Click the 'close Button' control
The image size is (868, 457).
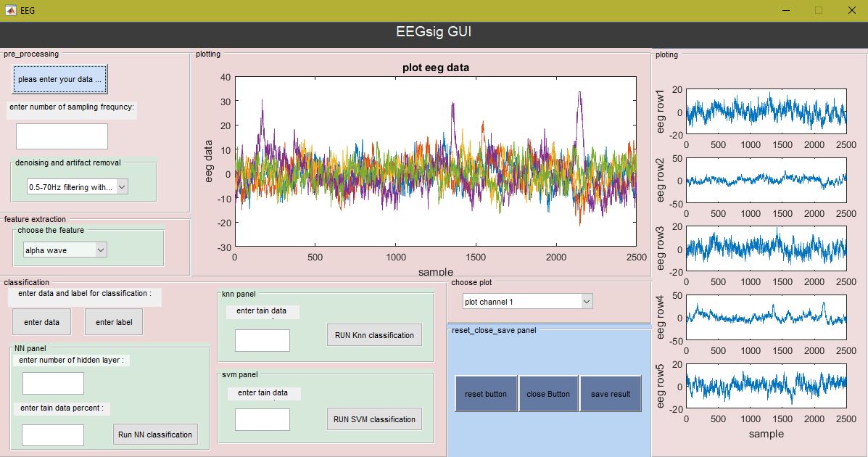point(548,394)
